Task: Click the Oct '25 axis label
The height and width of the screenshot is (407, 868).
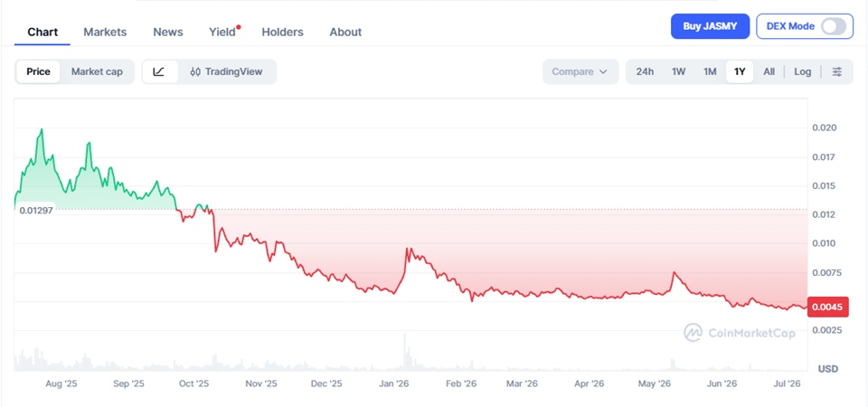Action: [x=194, y=383]
